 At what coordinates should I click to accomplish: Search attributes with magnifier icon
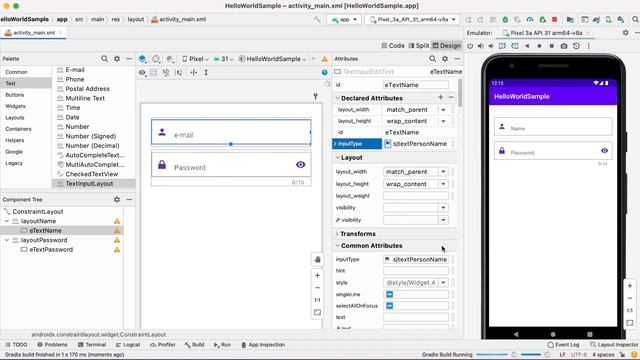tap(432, 59)
